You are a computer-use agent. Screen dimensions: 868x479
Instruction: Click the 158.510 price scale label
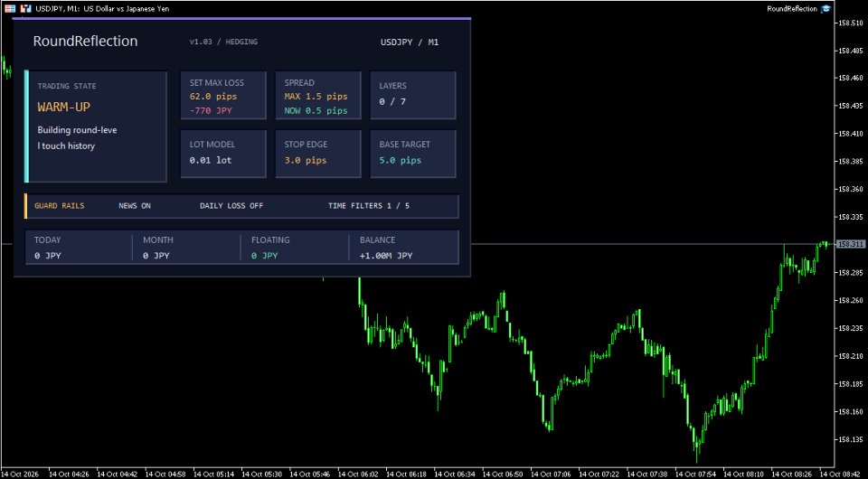point(852,23)
